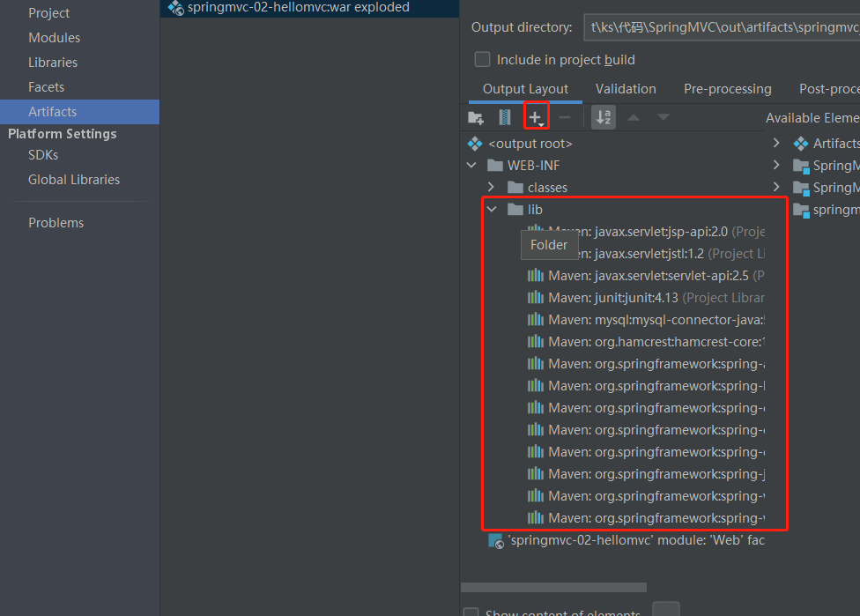Switch to the Validation tab
This screenshot has height=616, width=860.
[x=626, y=88]
